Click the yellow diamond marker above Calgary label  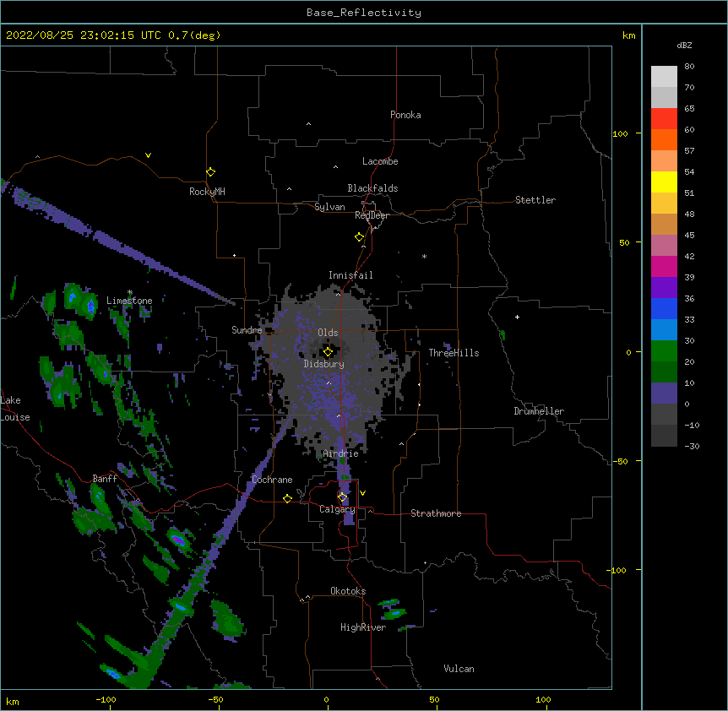(342, 497)
